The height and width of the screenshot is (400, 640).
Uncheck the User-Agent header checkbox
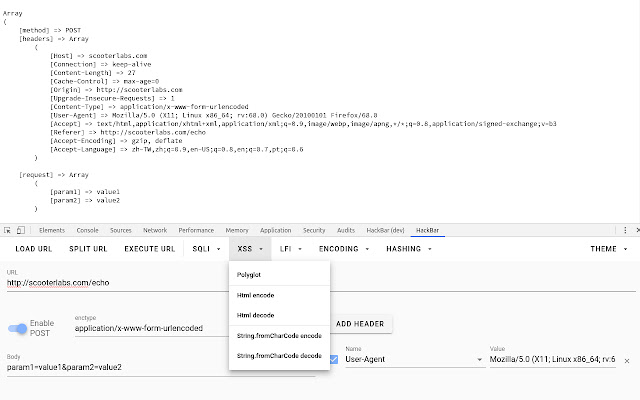click(333, 358)
